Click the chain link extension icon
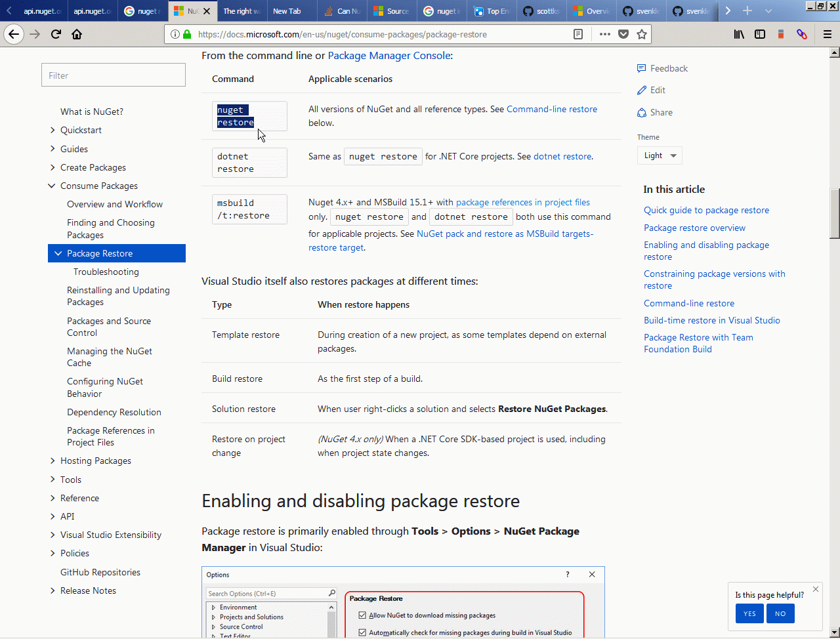 tap(801, 34)
